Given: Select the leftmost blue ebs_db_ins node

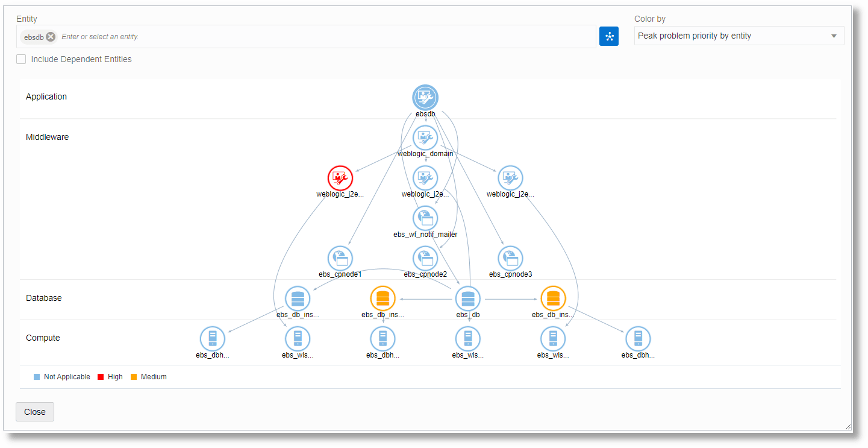Looking at the screenshot, I should pyautogui.click(x=298, y=298).
